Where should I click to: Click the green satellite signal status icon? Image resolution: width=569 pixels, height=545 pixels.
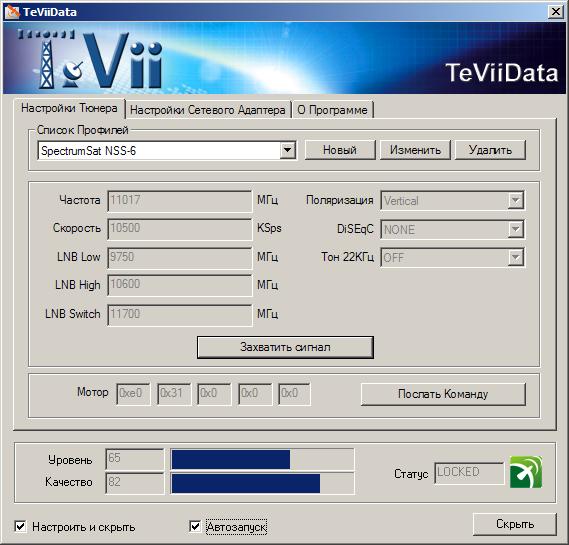pyautogui.click(x=526, y=472)
